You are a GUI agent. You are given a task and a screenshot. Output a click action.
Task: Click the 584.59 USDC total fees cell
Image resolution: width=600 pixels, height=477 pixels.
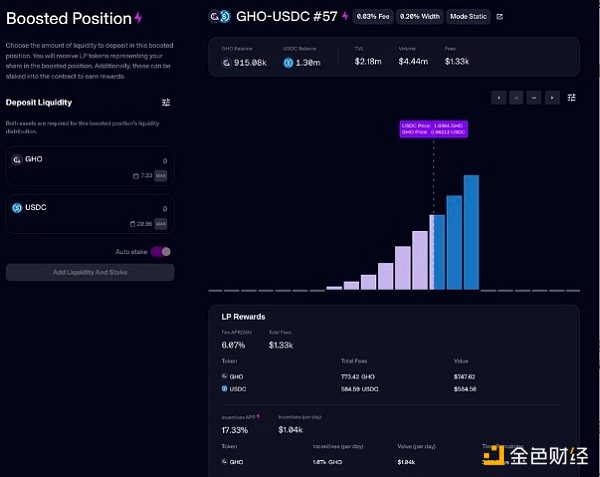(359, 389)
